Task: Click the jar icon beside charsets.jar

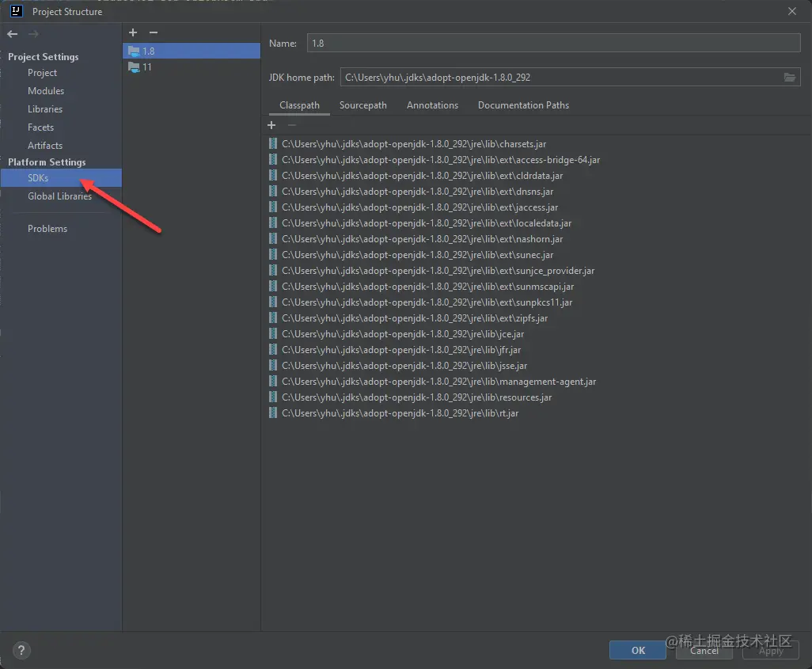Action: pyautogui.click(x=273, y=143)
